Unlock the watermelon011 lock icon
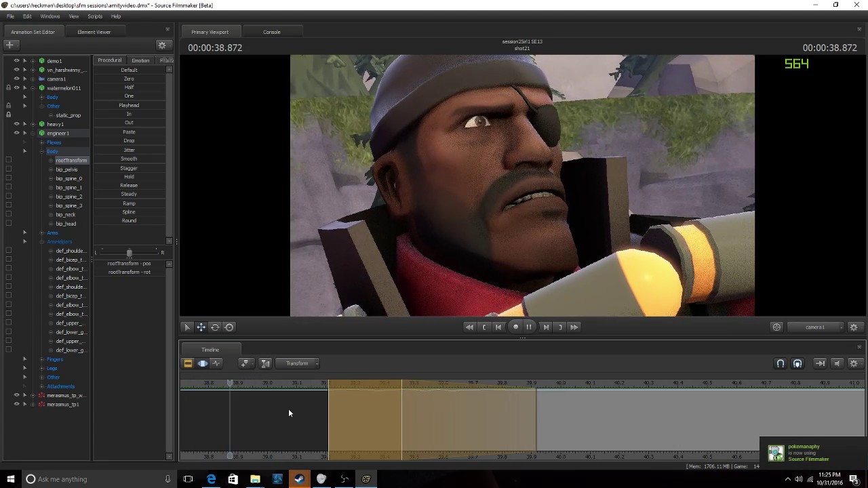Image resolution: width=868 pixels, height=488 pixels. [x=8, y=88]
